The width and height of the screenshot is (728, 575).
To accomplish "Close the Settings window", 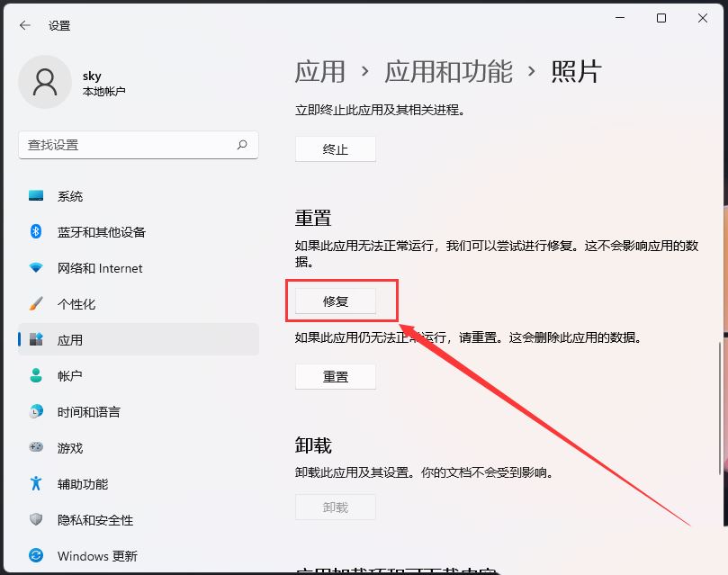I will [x=703, y=18].
